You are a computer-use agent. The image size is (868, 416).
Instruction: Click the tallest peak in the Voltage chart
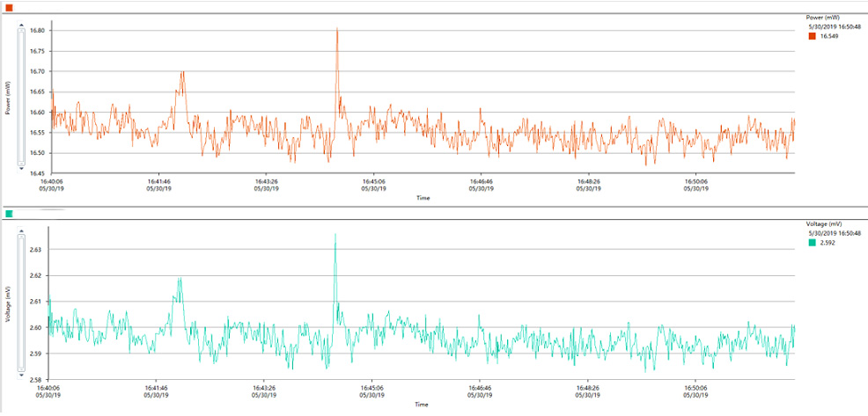click(335, 236)
